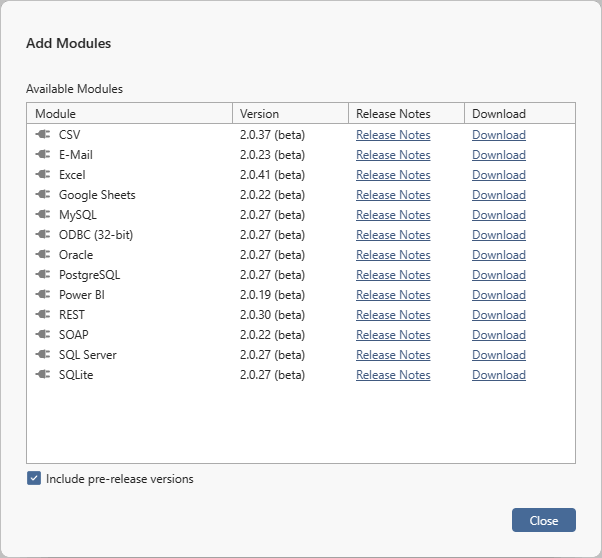Image resolution: width=602 pixels, height=558 pixels.
Task: Click the plug icon beside PostgreSQL
Action: (x=43, y=274)
